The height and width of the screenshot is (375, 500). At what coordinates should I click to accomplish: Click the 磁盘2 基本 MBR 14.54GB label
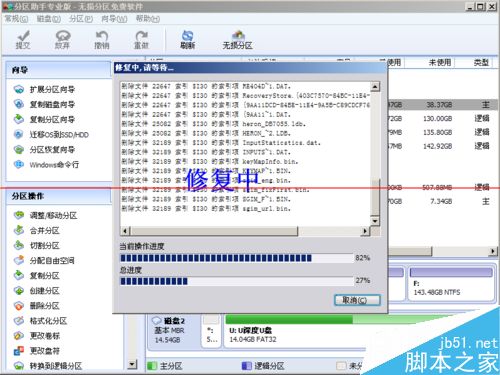click(169, 330)
